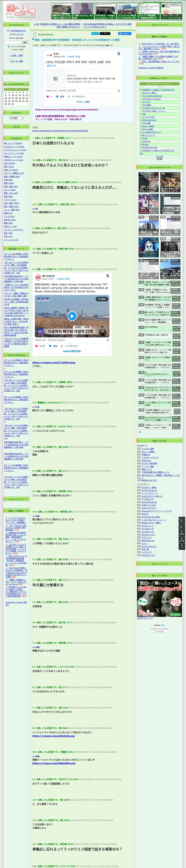Open the 月を選択 archives dropdown
Viewport: 186px width, 868px height.
16,118
